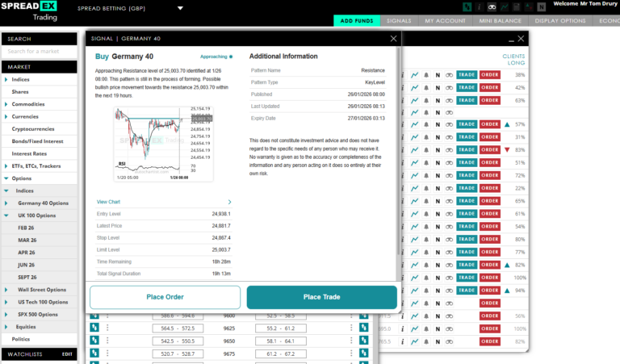Click the ORDER button on the 42% row
Viewport: 620px width, 364px height.
pyautogui.click(x=490, y=88)
